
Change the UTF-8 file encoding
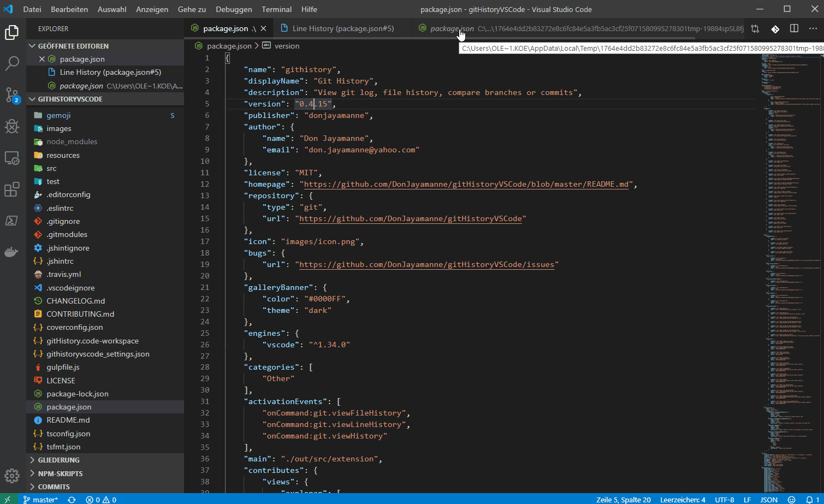(724, 500)
